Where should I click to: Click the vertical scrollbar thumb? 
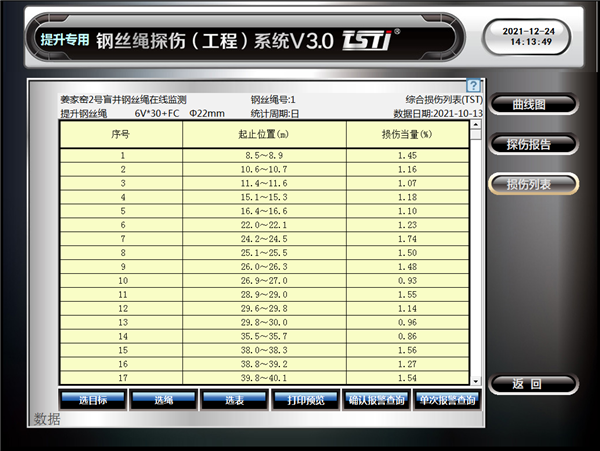pos(476,135)
